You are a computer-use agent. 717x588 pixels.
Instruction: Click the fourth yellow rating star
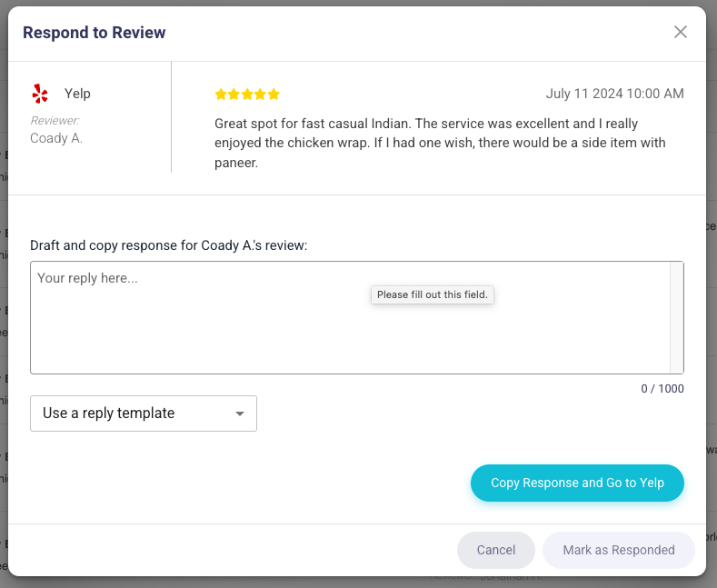[261, 95]
